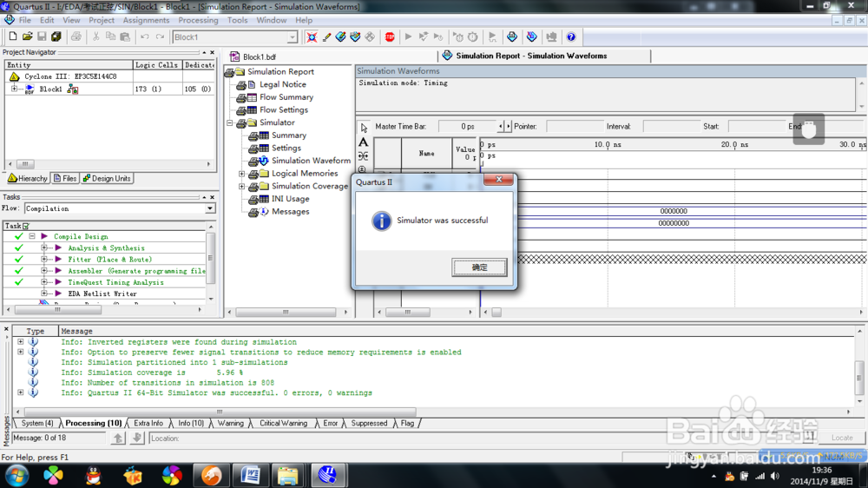Select the Extra Info messages tab
The width and height of the screenshot is (868, 488).
pyautogui.click(x=148, y=423)
